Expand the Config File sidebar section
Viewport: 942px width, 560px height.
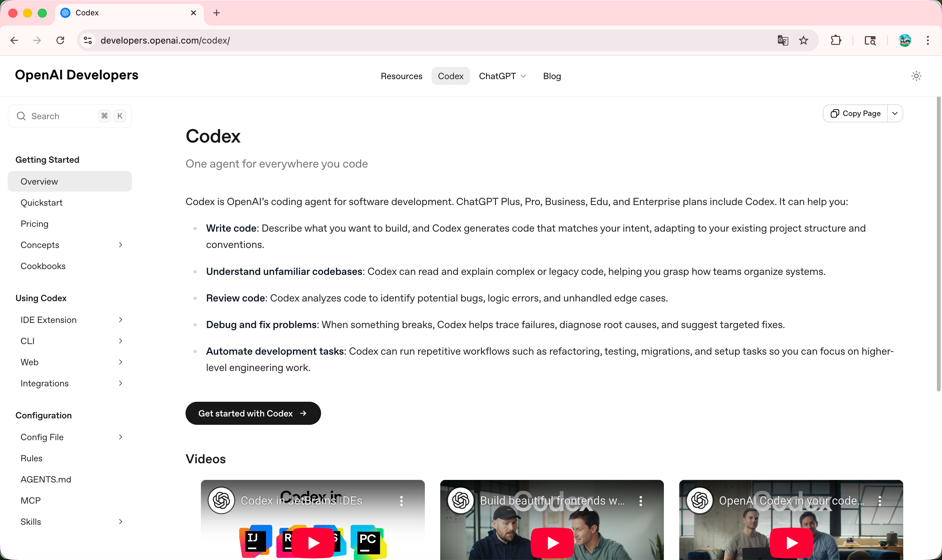(x=120, y=437)
